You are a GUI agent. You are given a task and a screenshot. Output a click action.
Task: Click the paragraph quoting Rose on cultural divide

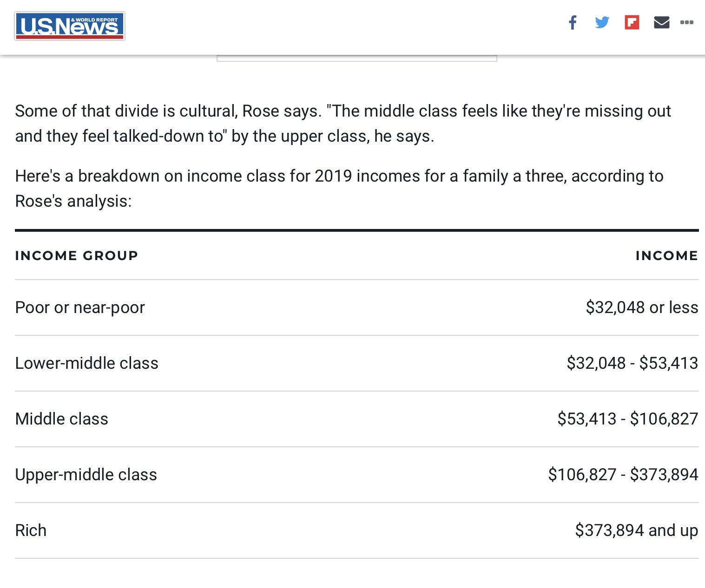343,124
